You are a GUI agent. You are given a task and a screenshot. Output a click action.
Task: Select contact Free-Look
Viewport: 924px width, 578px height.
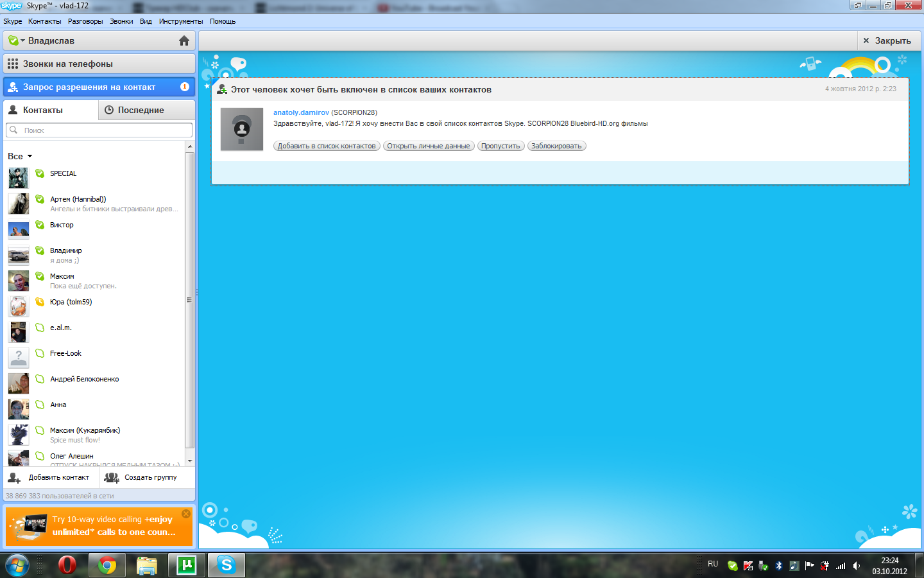pyautogui.click(x=96, y=358)
